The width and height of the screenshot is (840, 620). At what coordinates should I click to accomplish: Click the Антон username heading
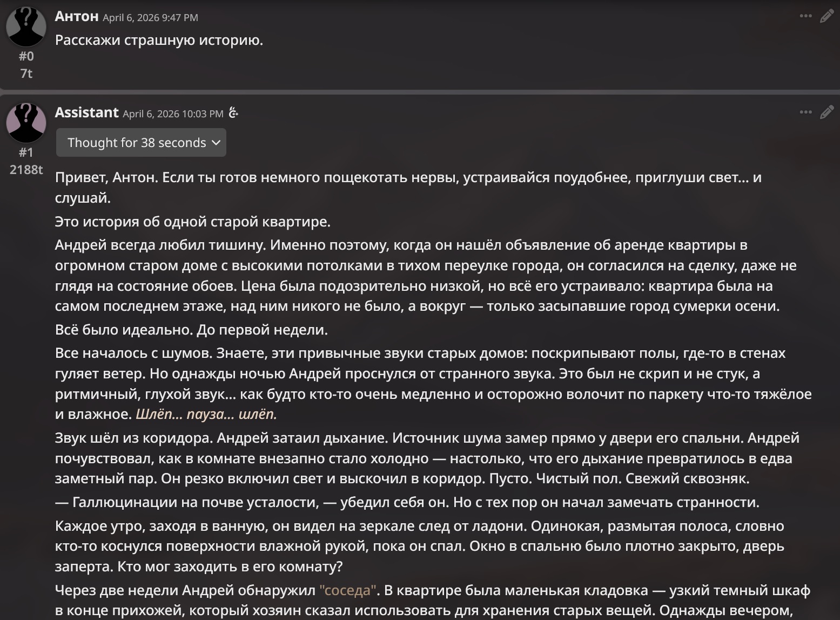[x=77, y=16]
